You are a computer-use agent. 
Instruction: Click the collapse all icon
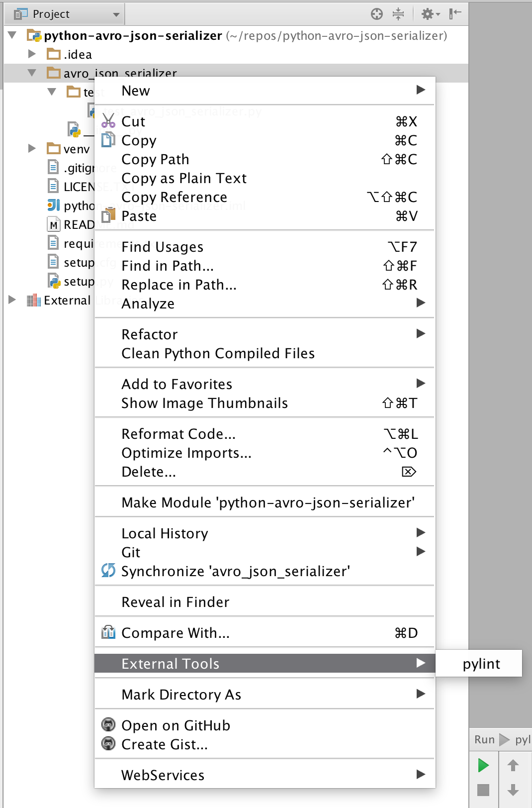coord(398,14)
